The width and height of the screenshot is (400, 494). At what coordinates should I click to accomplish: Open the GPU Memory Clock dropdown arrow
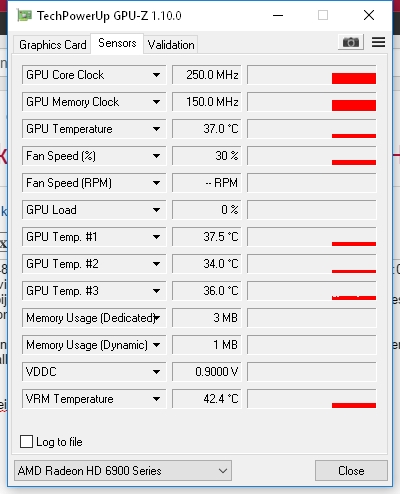tap(156, 102)
